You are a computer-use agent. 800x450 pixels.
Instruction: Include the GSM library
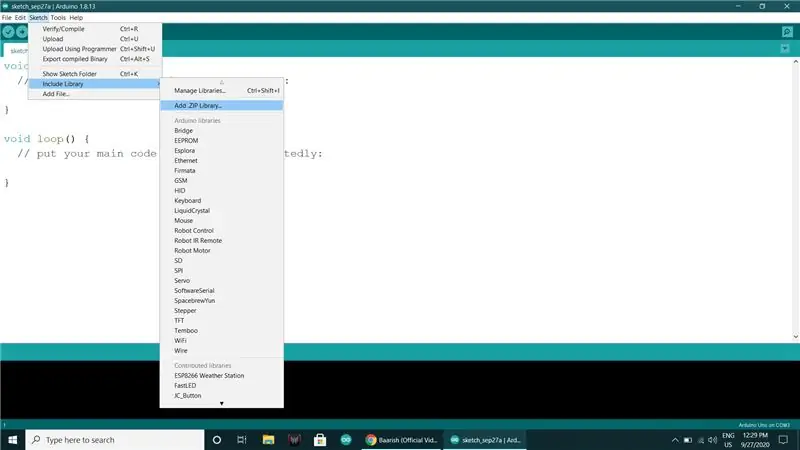pyautogui.click(x=221, y=181)
